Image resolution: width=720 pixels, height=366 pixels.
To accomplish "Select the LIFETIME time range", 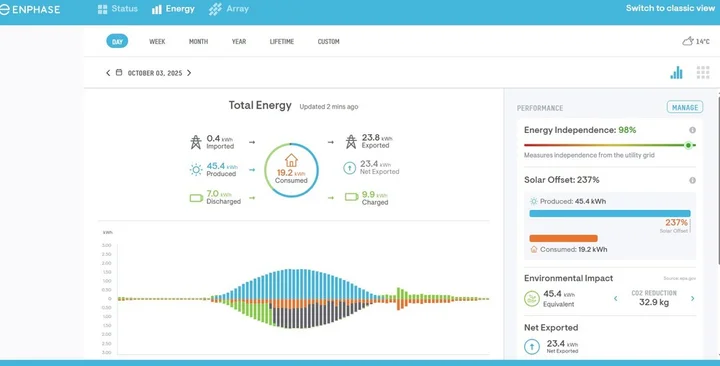I will click(281, 41).
